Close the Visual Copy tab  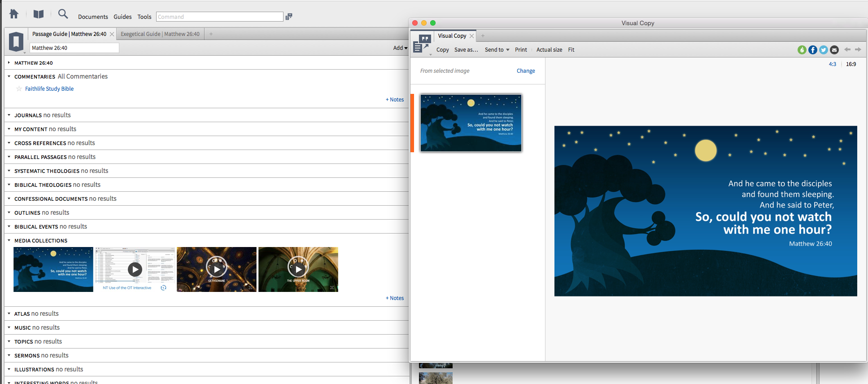click(x=471, y=36)
